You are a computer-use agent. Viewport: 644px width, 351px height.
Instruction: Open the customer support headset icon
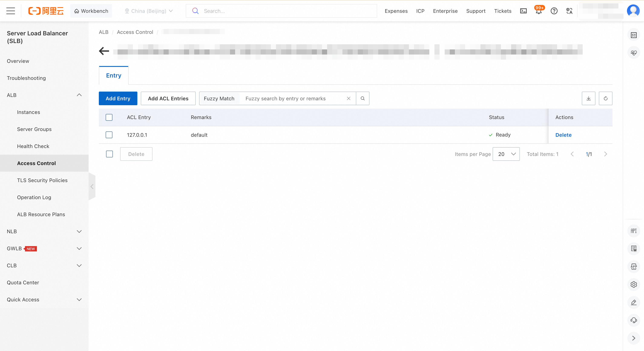point(634,320)
